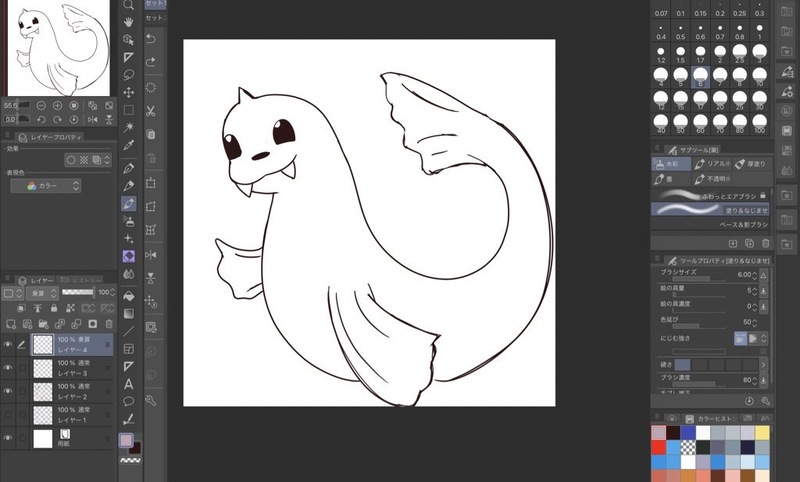The height and width of the screenshot is (482, 800).
Task: Select the Balloon tool
Action: [x=129, y=401]
